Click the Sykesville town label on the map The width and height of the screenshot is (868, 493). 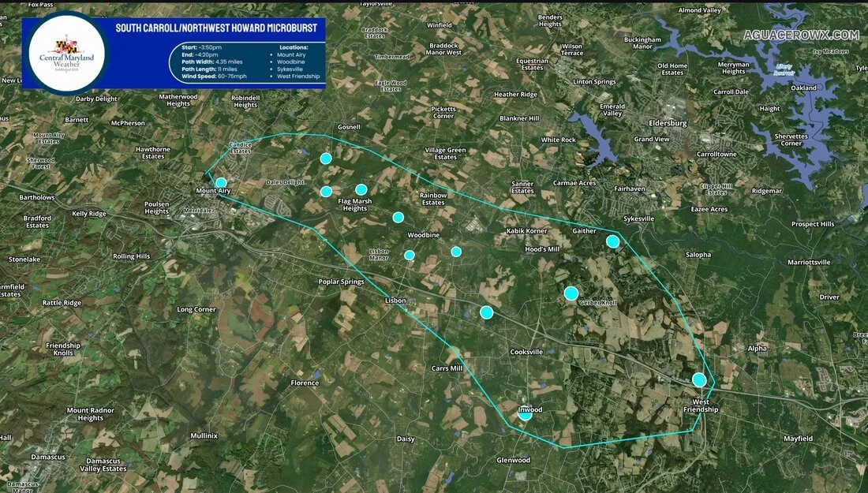(x=639, y=218)
